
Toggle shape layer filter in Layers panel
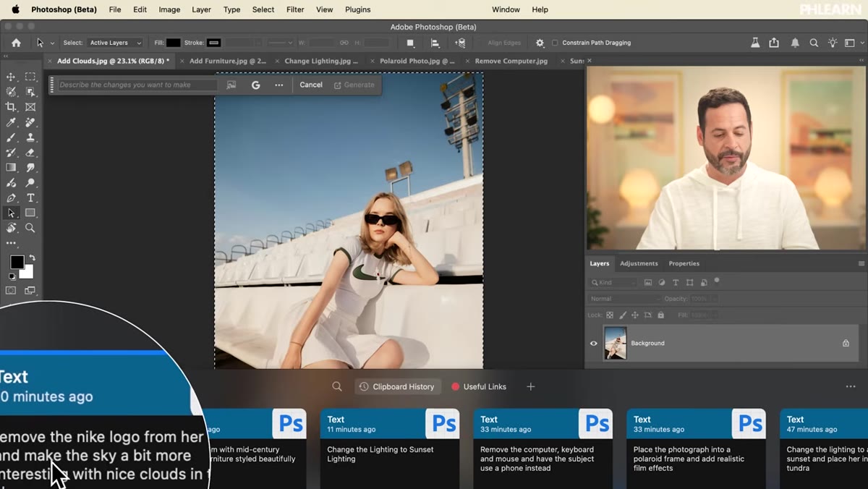coord(690,283)
